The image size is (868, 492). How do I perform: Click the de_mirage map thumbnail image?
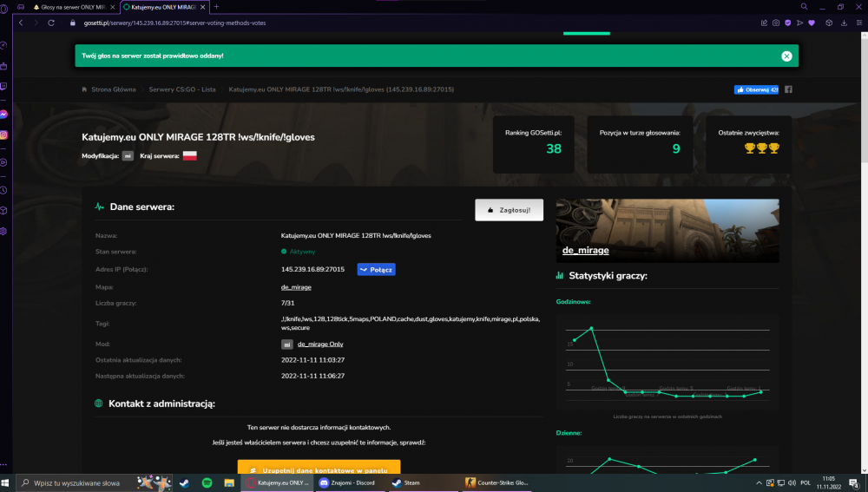667,230
